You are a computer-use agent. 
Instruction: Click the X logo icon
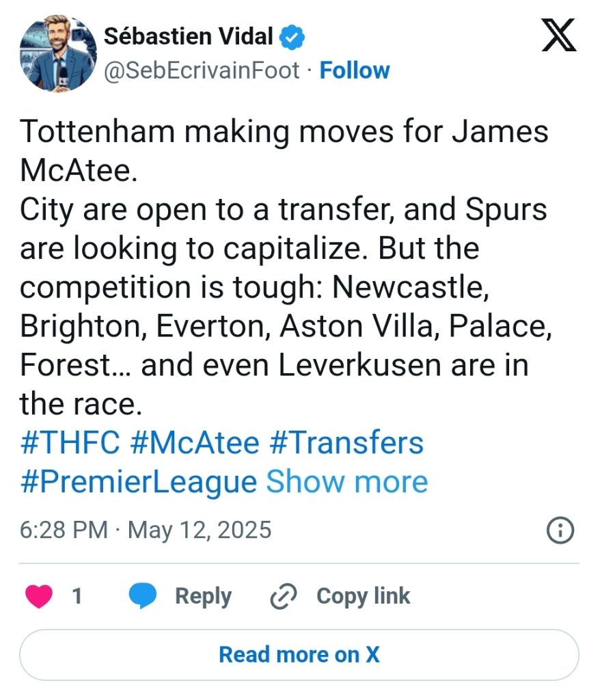558,35
